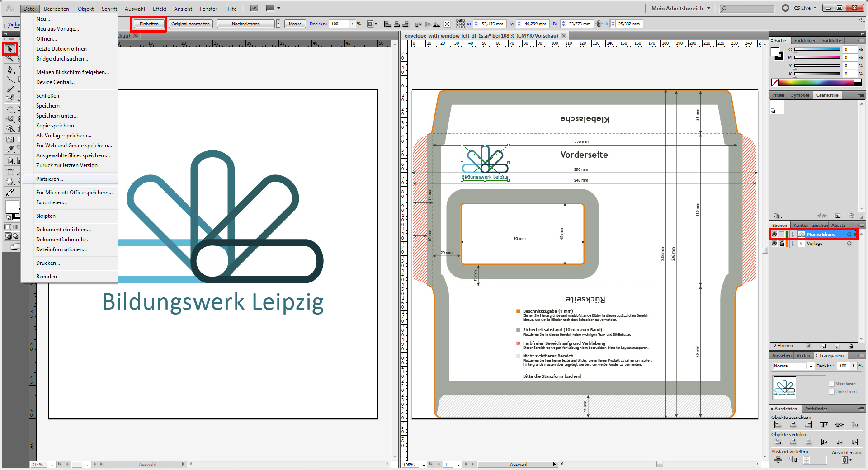Select the Pen tool
The height and width of the screenshot is (470, 868).
[10, 69]
